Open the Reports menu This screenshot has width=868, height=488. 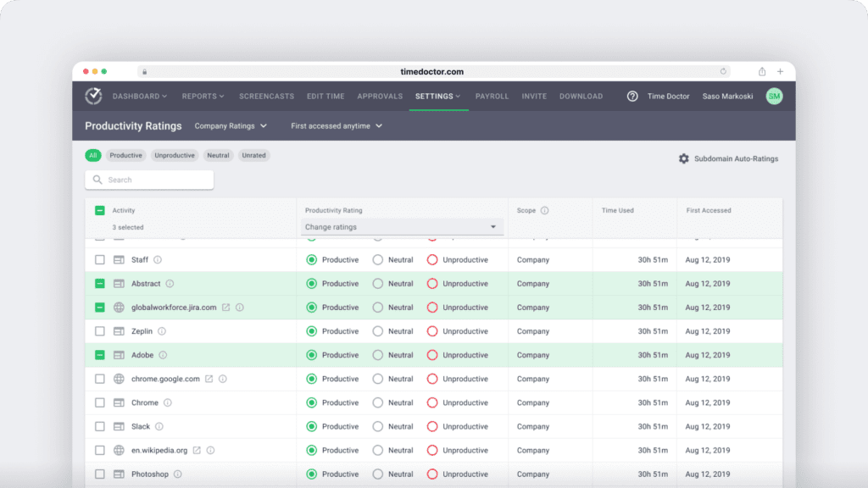(203, 96)
